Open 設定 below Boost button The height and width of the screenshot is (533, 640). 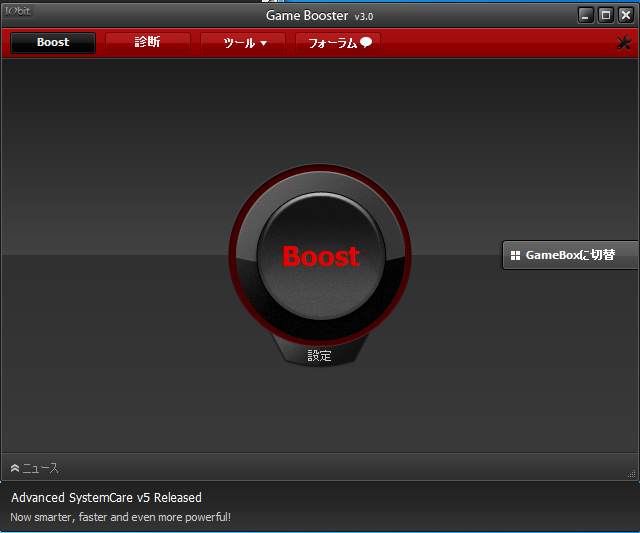(319, 355)
